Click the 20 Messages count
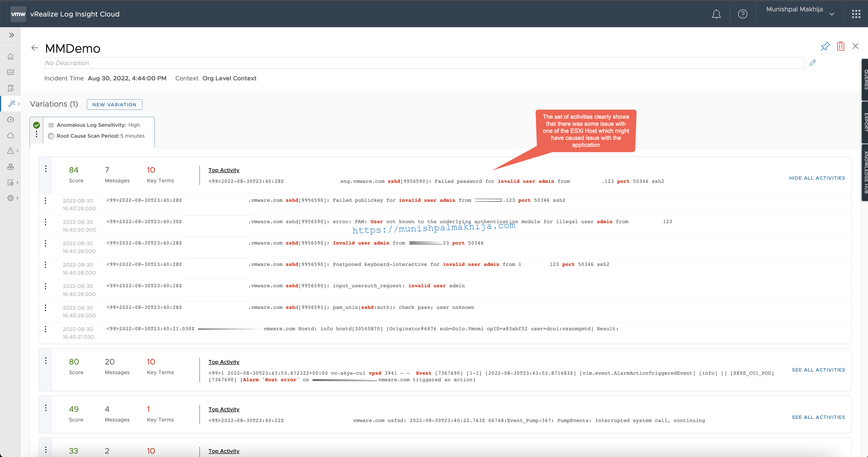 point(110,362)
